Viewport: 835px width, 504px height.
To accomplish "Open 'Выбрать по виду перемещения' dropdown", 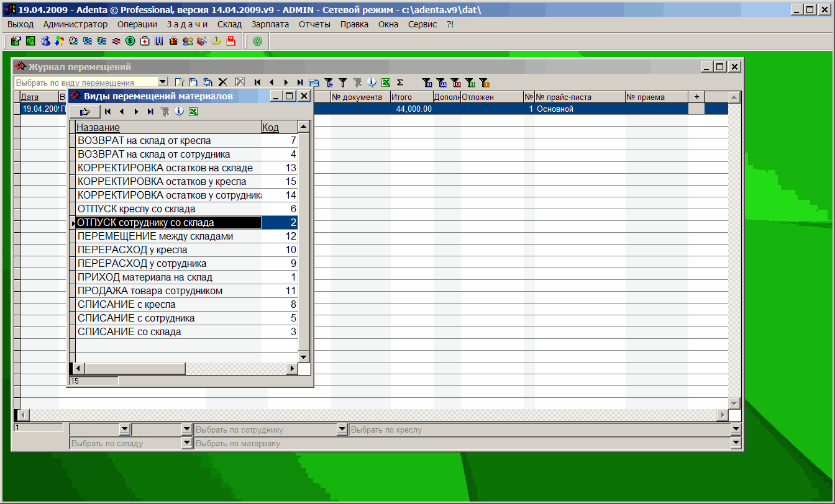I will 162,81.
